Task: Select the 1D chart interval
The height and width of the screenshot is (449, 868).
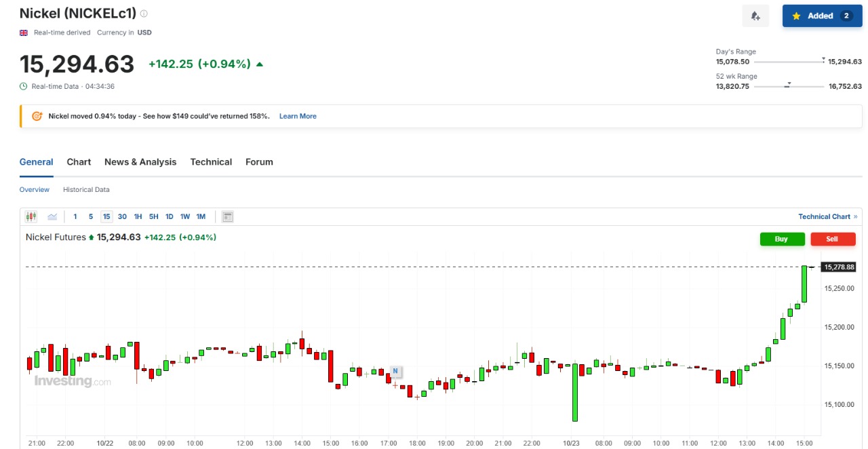Action: pos(170,217)
